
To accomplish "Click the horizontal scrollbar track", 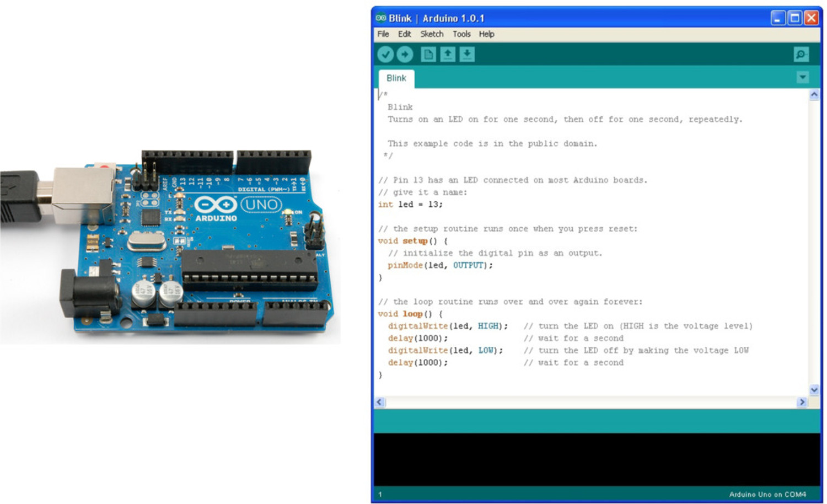I will [x=590, y=402].
